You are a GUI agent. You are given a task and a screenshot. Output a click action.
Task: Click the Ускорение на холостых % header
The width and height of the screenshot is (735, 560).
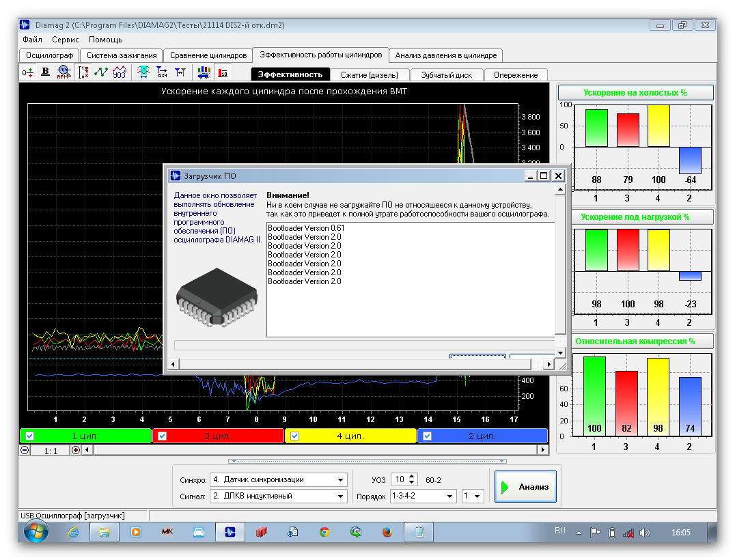tap(636, 92)
